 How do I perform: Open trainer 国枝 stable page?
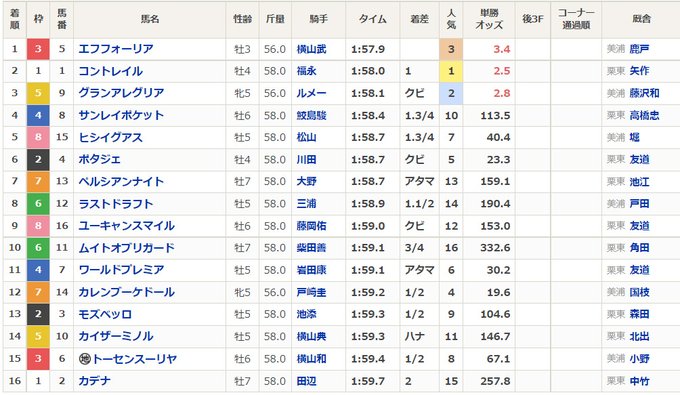[640, 292]
